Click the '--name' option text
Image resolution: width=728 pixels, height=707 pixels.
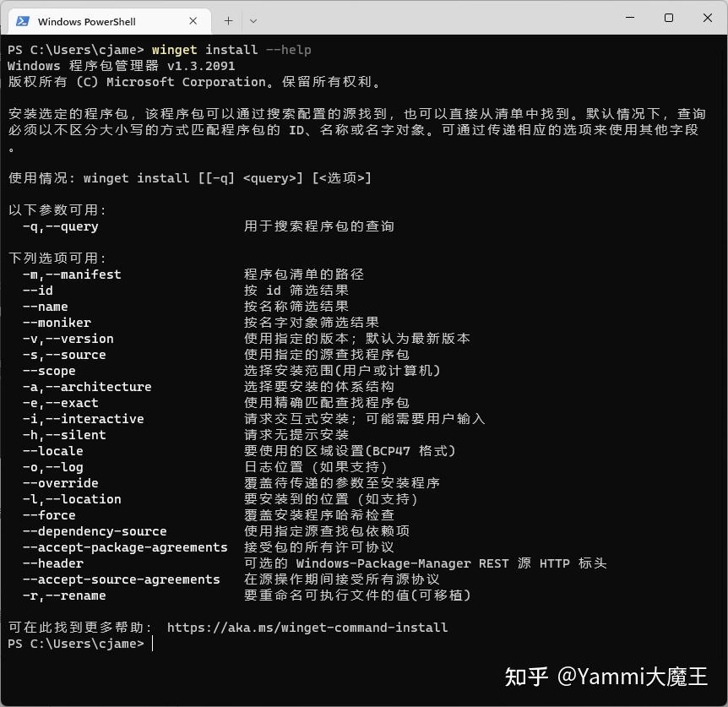click(46, 307)
